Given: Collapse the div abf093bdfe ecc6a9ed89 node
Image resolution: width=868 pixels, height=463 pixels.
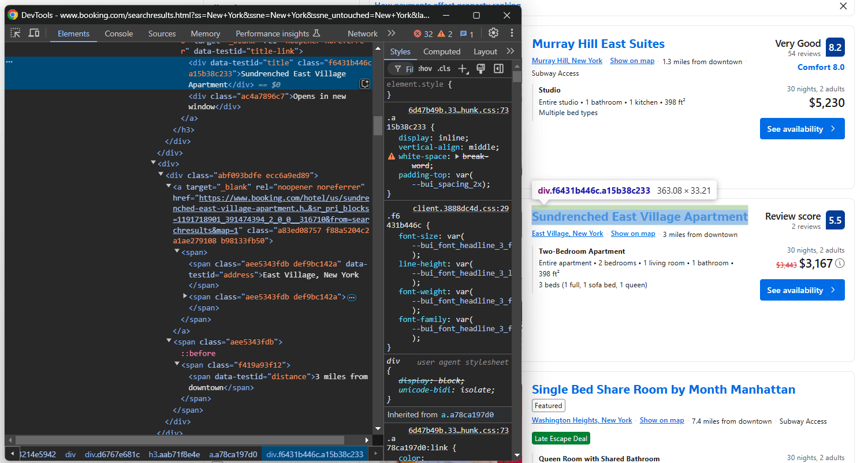Looking at the screenshot, I should (x=161, y=175).
